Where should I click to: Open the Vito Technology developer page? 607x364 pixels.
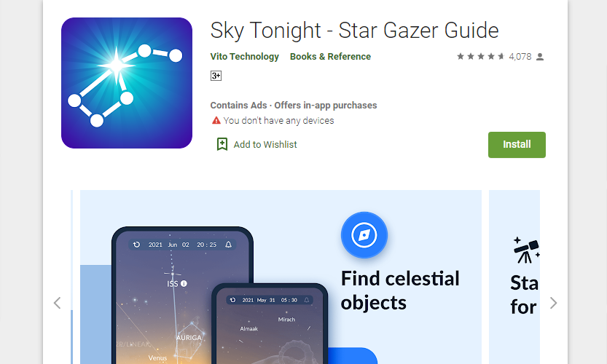(244, 57)
